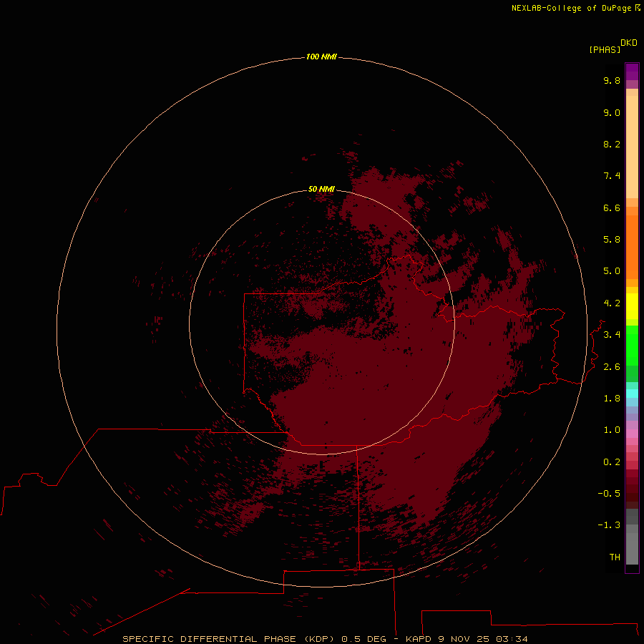
Task: Click the 6.6 scale value
Action: pyautogui.click(x=612, y=208)
